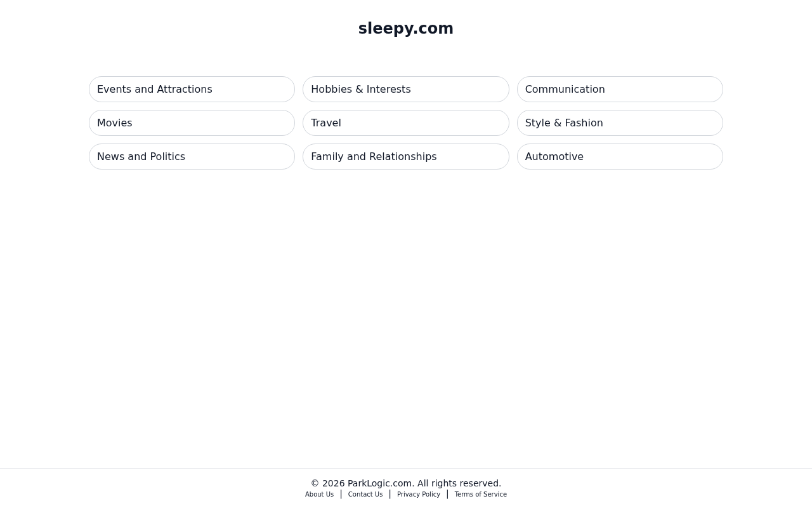Click the sleepy.com page heading
This screenshot has height=508, width=812.
(x=406, y=29)
